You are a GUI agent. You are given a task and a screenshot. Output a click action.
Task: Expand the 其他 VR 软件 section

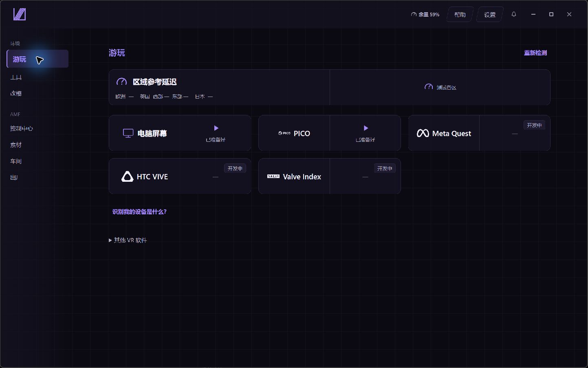point(128,240)
